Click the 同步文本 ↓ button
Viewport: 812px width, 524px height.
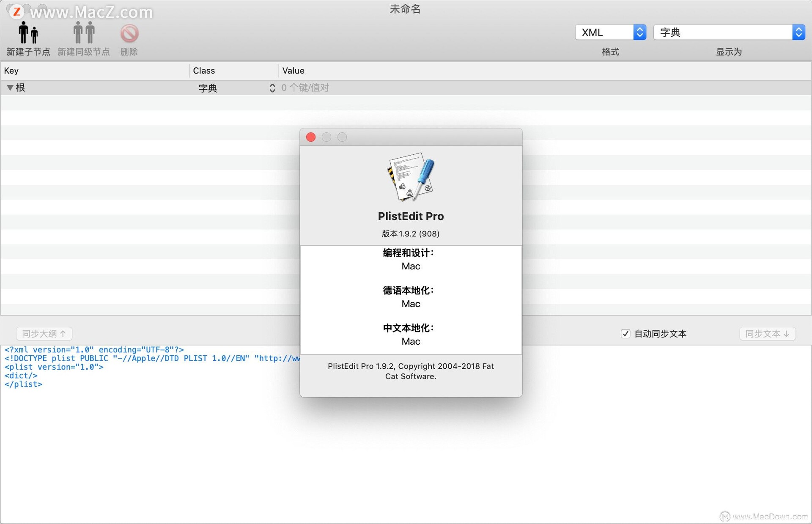click(x=768, y=334)
